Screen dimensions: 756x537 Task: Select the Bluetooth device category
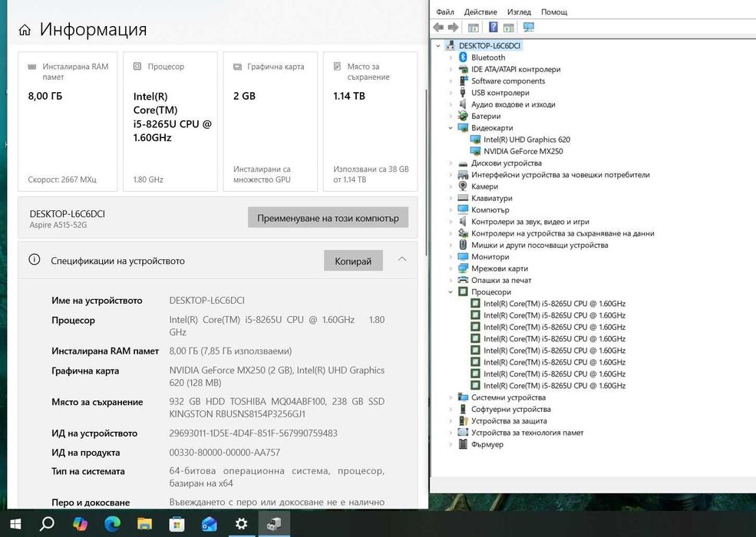pyautogui.click(x=488, y=58)
